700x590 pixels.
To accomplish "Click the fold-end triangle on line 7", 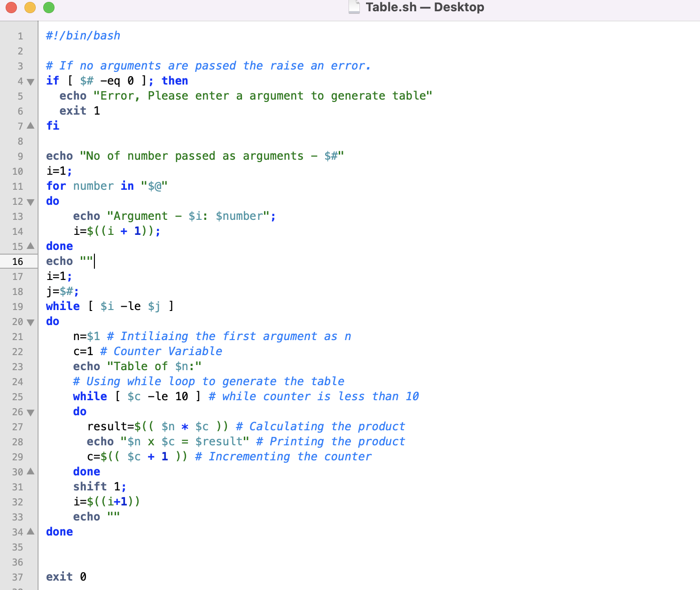I will (30, 125).
